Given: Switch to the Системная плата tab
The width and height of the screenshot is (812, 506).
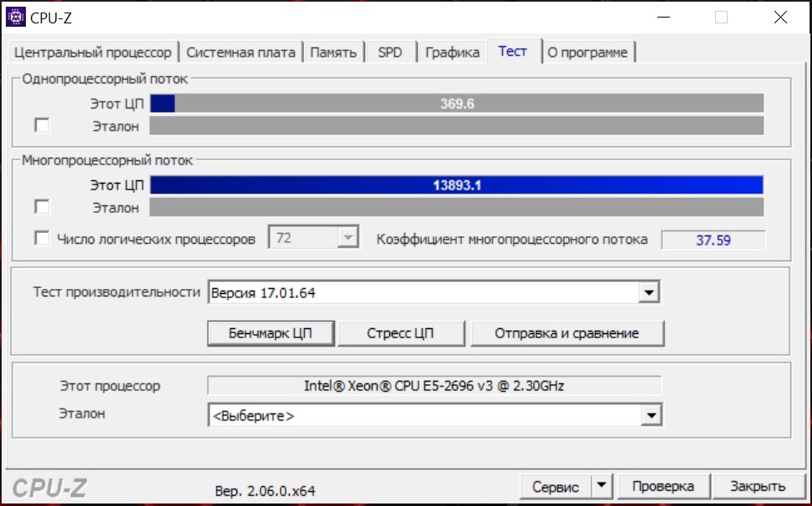Looking at the screenshot, I should click(241, 53).
